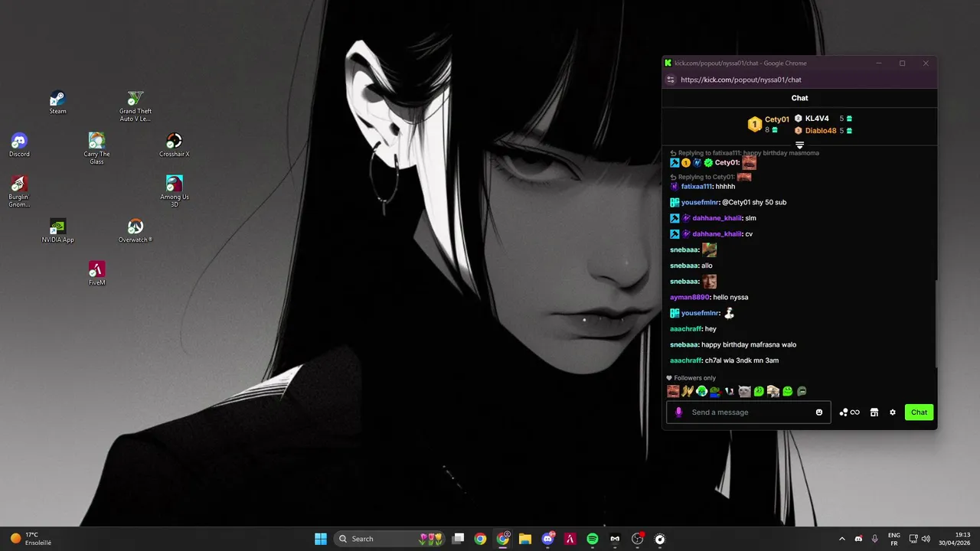Screen dimensions: 980x551
Task: Open Grand Theft Auto V desktop shortcut
Action: [135, 106]
